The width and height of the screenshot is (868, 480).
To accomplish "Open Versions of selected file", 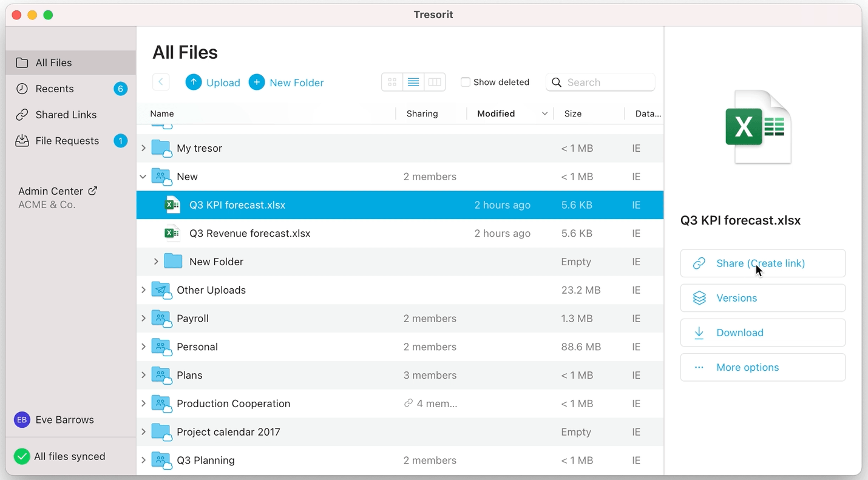I will pos(763,298).
